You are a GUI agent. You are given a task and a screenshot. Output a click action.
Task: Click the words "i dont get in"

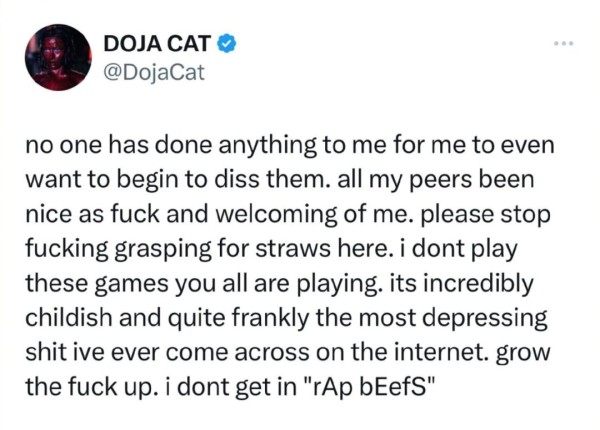pos(232,387)
